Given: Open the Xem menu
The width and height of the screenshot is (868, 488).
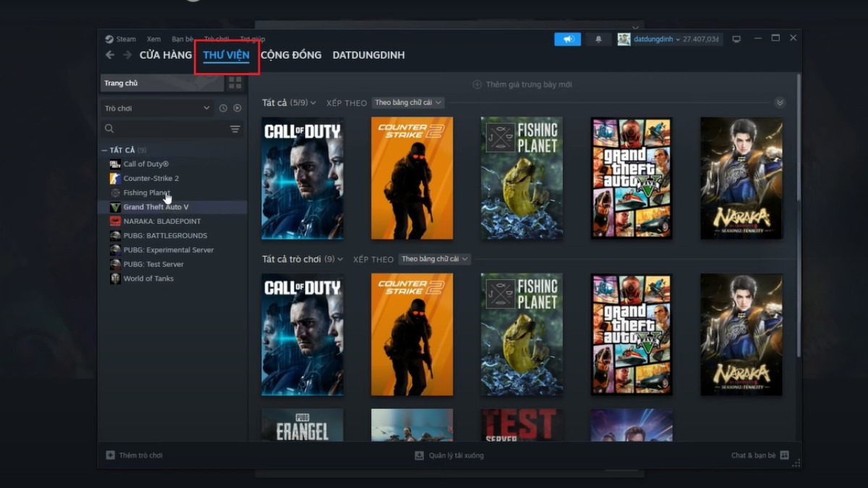Looking at the screenshot, I should (153, 39).
